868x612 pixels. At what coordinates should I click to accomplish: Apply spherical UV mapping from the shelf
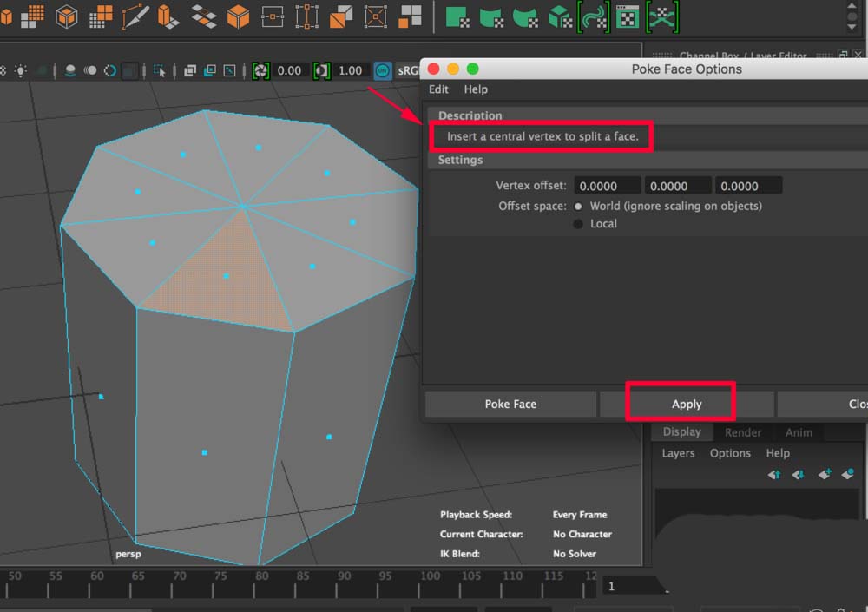(525, 17)
